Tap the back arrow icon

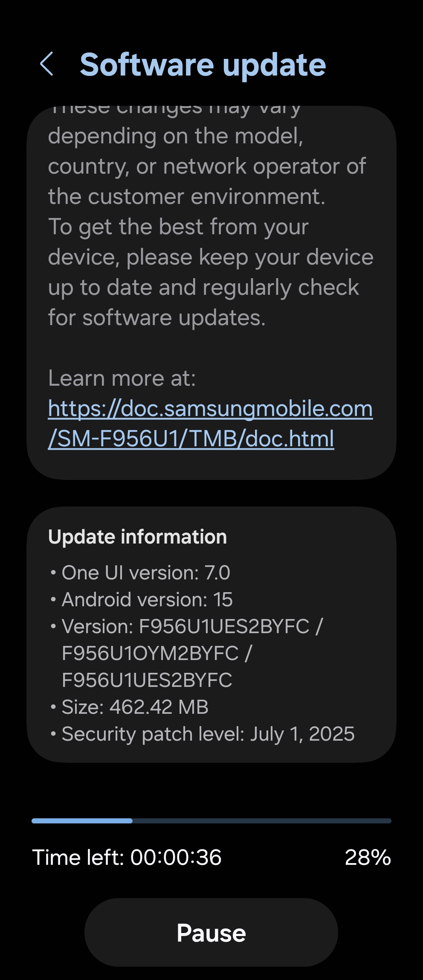46,64
